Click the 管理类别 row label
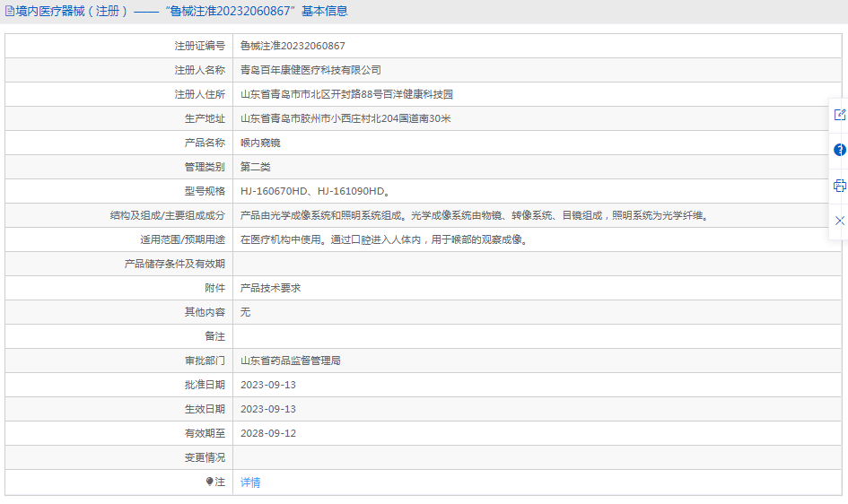This screenshot has width=848, height=504. point(205,167)
